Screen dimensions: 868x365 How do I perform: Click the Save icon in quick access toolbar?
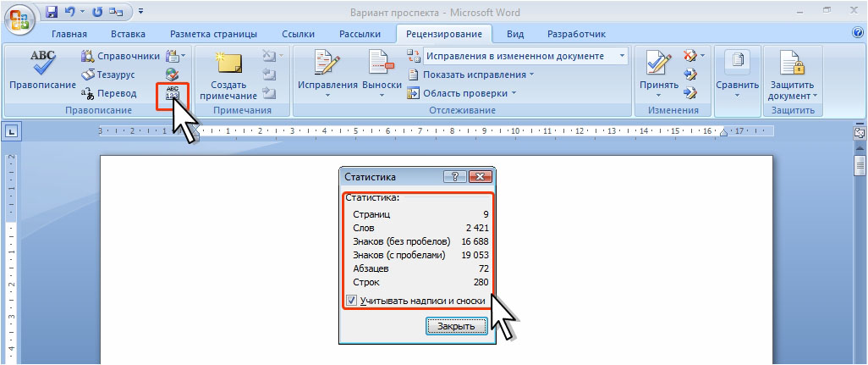pos(52,13)
